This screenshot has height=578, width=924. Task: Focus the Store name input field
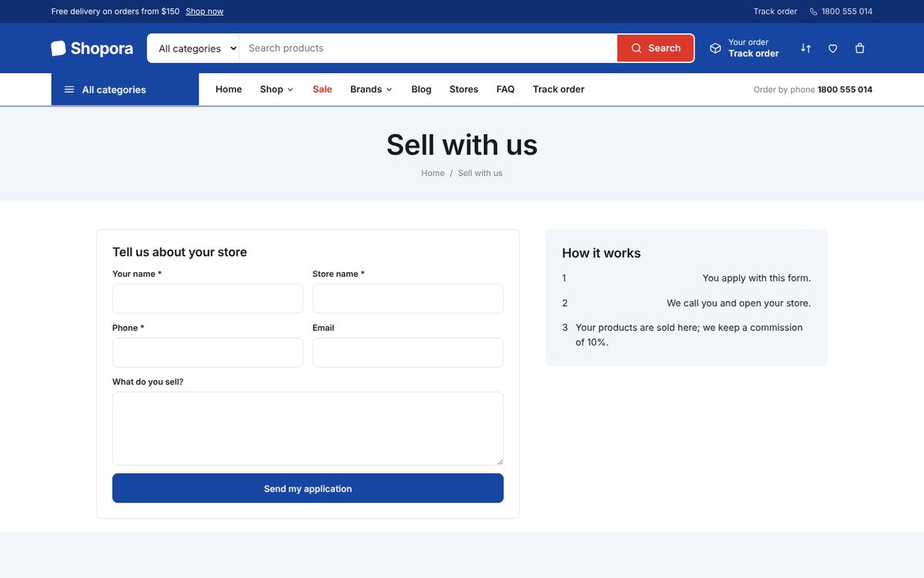click(x=408, y=299)
